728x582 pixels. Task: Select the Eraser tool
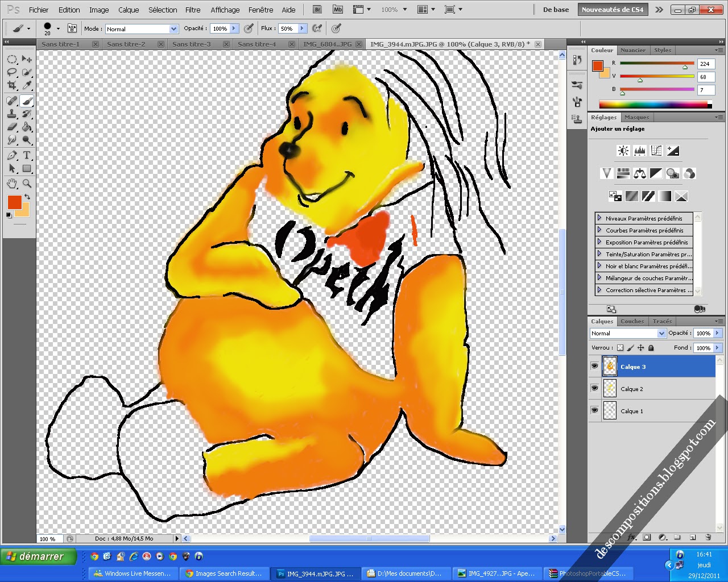pos(12,127)
